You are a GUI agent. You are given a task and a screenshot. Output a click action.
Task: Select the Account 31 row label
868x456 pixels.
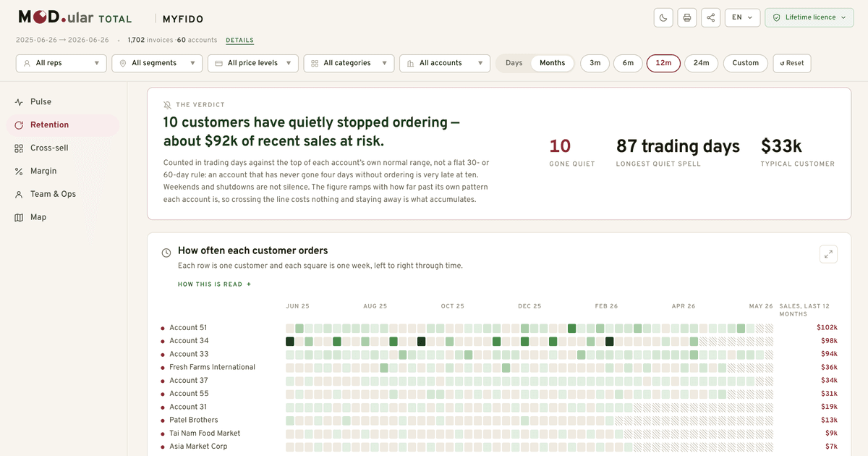[x=188, y=407]
